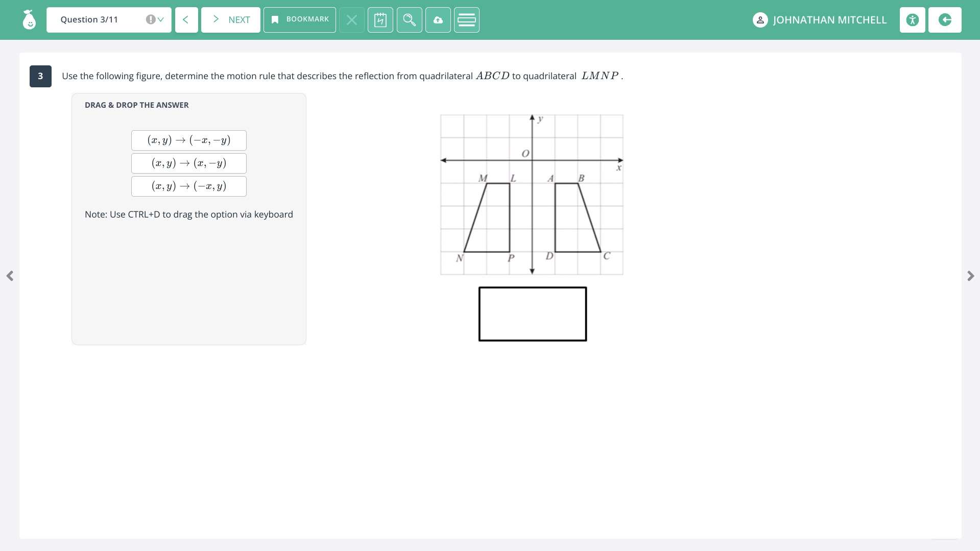
Task: Click the alert exclamation icon in question selector
Action: pos(150,19)
